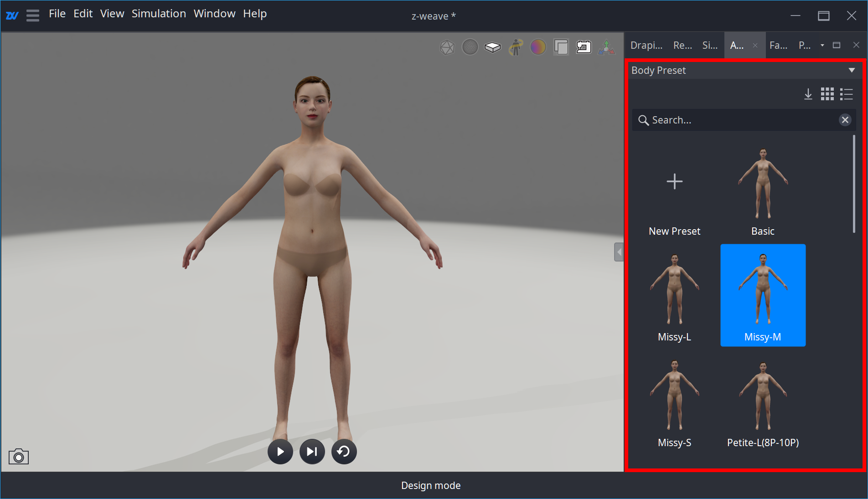Open the hamburger menu
This screenshot has width=868, height=499.
(x=33, y=15)
